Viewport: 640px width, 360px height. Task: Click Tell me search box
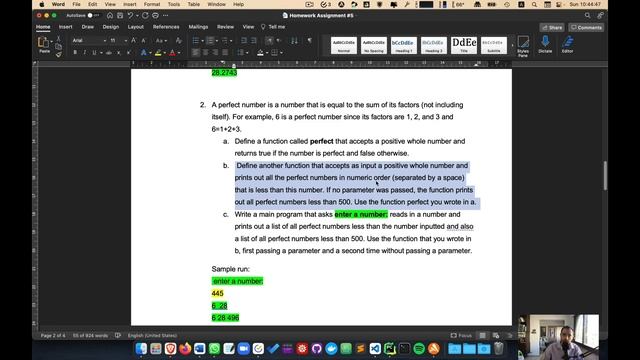[273, 27]
